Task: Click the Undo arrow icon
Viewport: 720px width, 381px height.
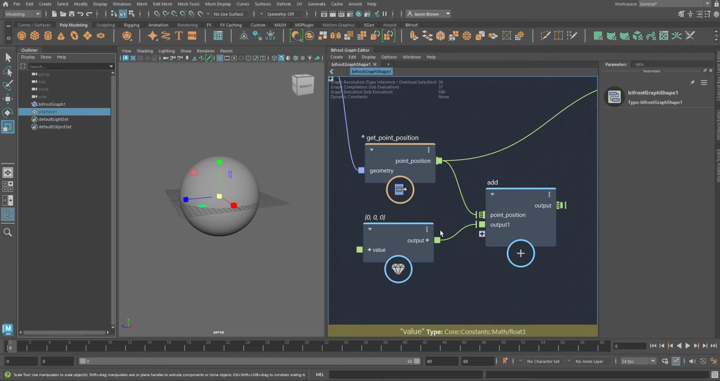Action: (80, 14)
